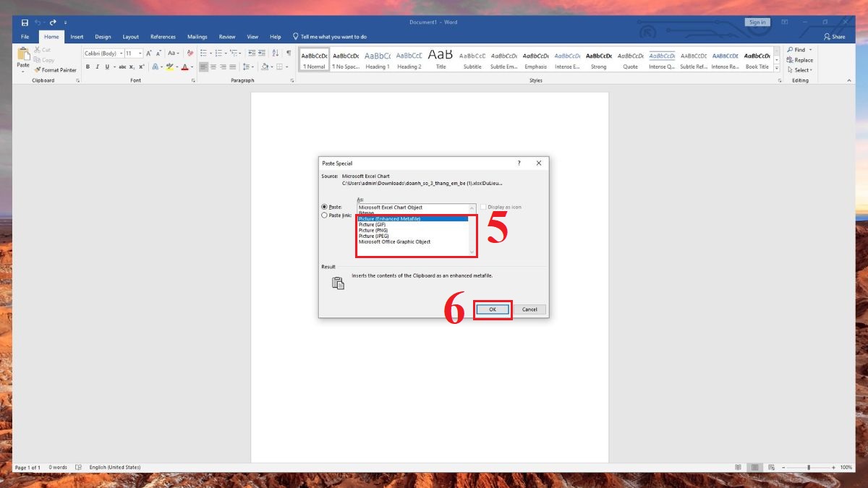Click the Save icon in title bar
This screenshot has height=488, width=868.
click(25, 22)
